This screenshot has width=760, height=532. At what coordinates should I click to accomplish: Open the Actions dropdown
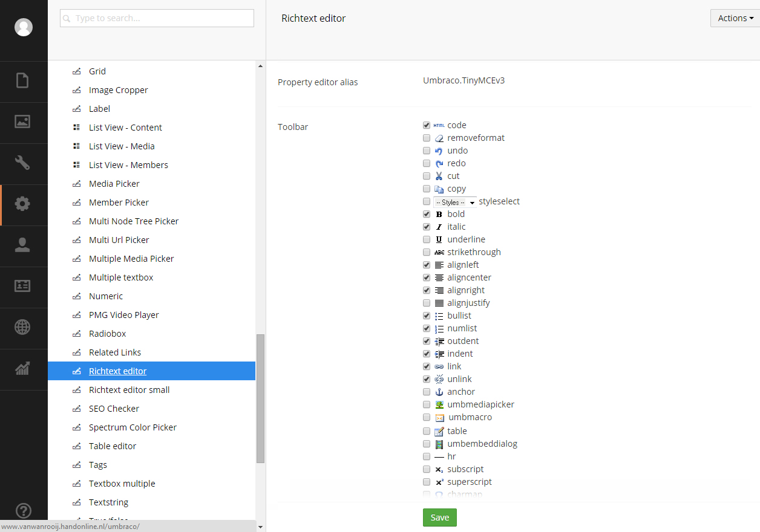coord(735,18)
